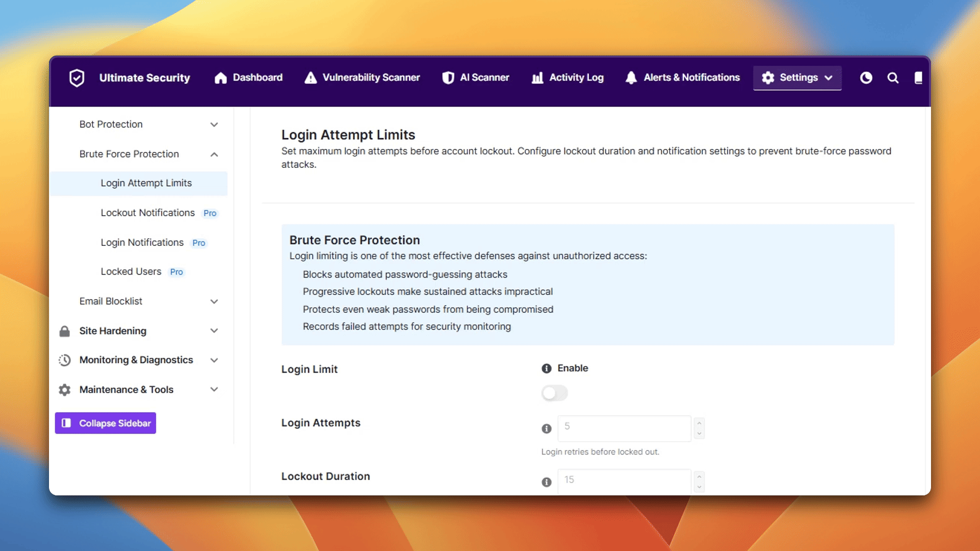The image size is (980, 551).
Task: Click 'Login retries before locked out.' hint
Action: click(600, 452)
